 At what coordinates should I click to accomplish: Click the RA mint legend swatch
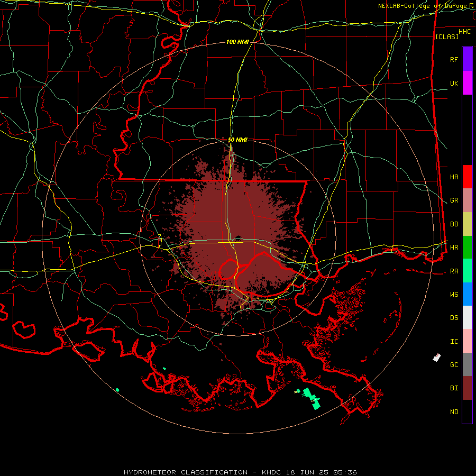(467, 271)
